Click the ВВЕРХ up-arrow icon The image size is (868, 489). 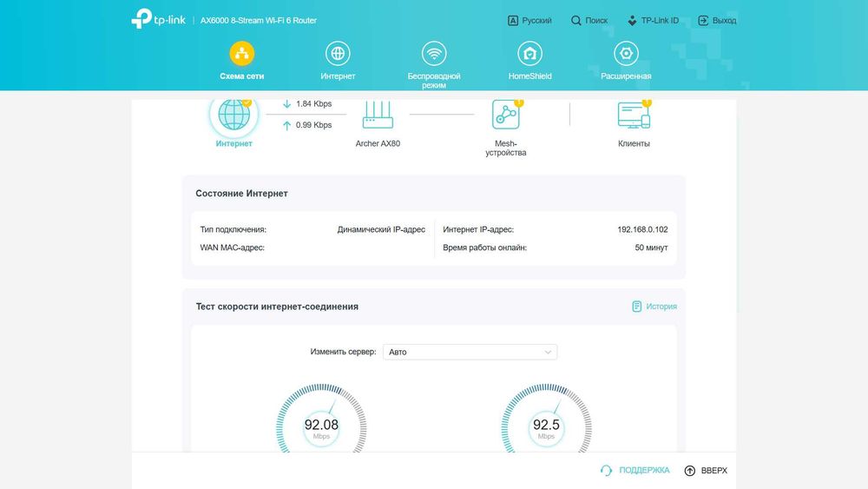pyautogui.click(x=690, y=470)
